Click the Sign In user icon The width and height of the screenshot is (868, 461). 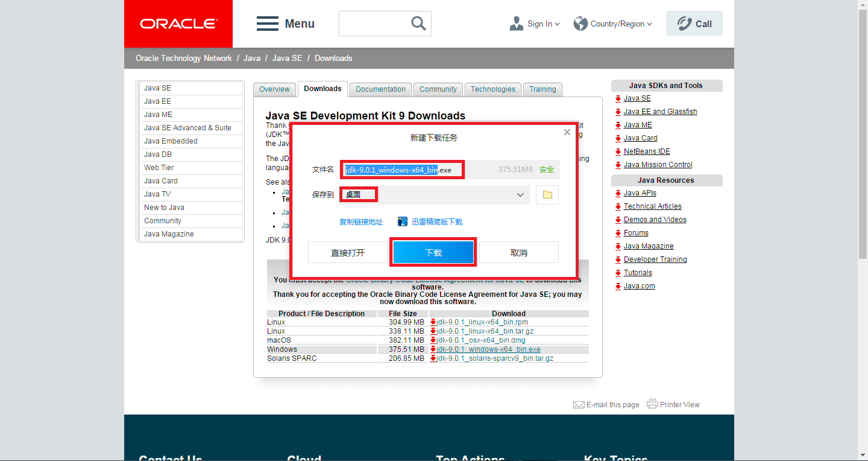(516, 24)
